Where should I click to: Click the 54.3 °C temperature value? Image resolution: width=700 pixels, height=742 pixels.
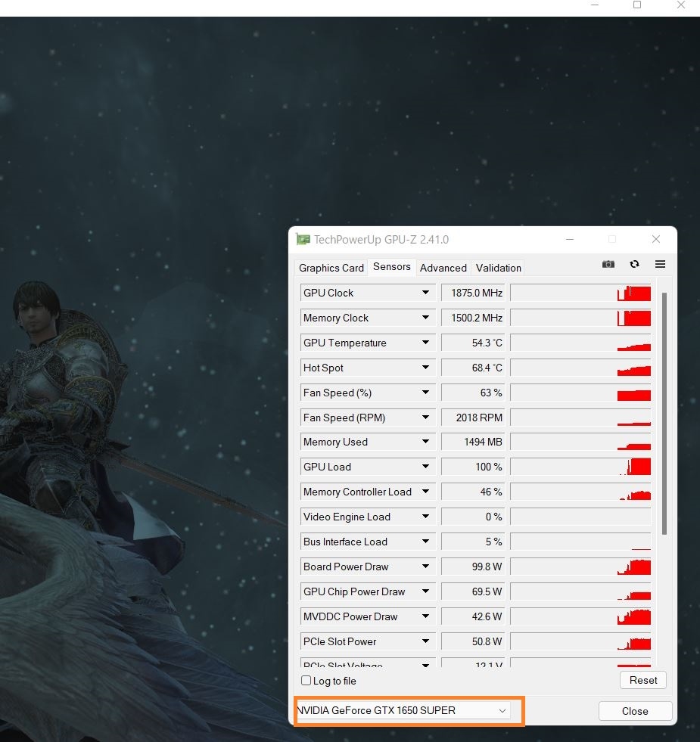click(x=473, y=343)
